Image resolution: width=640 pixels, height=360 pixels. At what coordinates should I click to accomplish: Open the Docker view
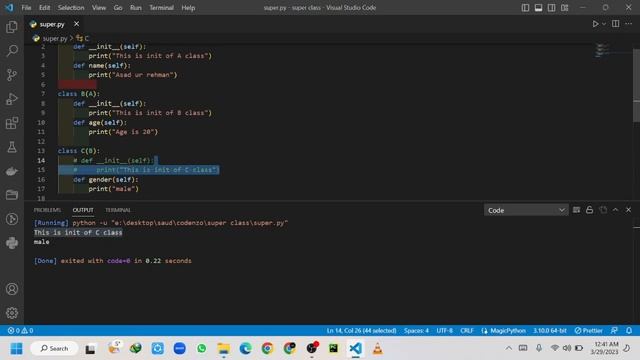(12, 171)
